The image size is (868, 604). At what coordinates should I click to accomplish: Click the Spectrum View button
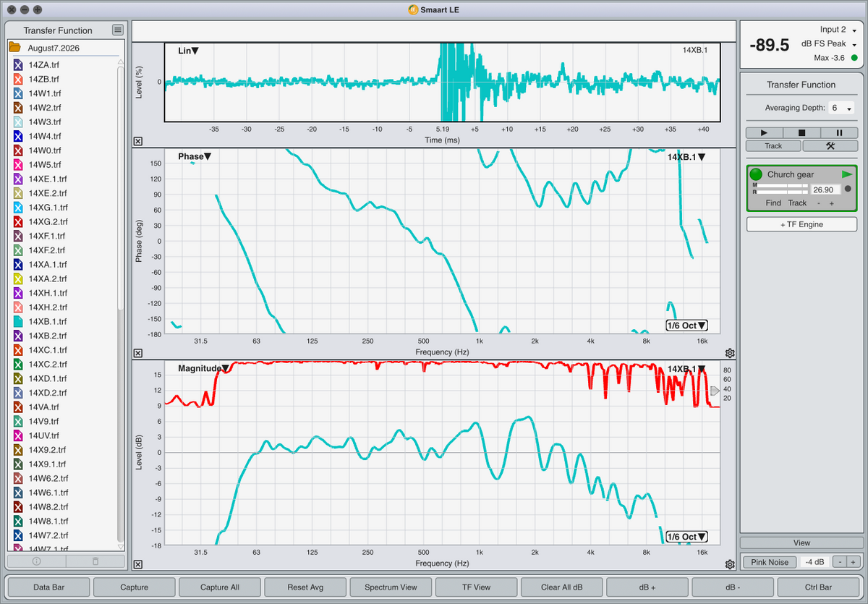[391, 587]
